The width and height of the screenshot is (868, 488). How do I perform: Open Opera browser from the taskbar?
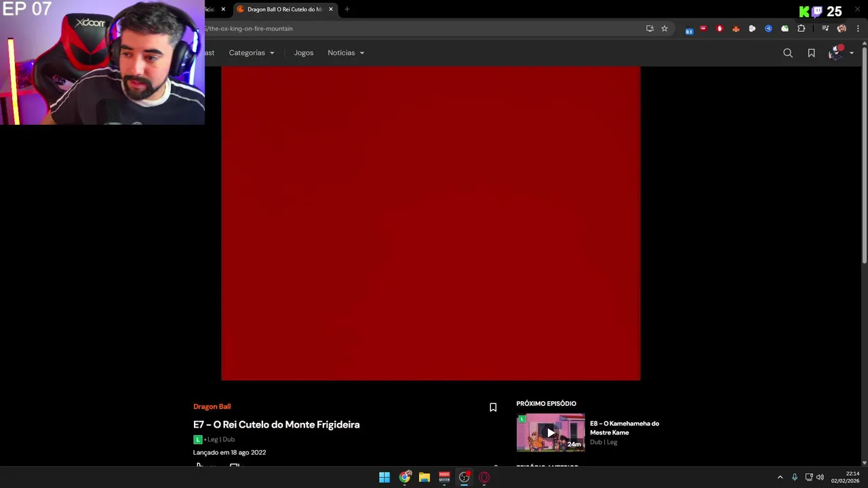click(x=484, y=477)
